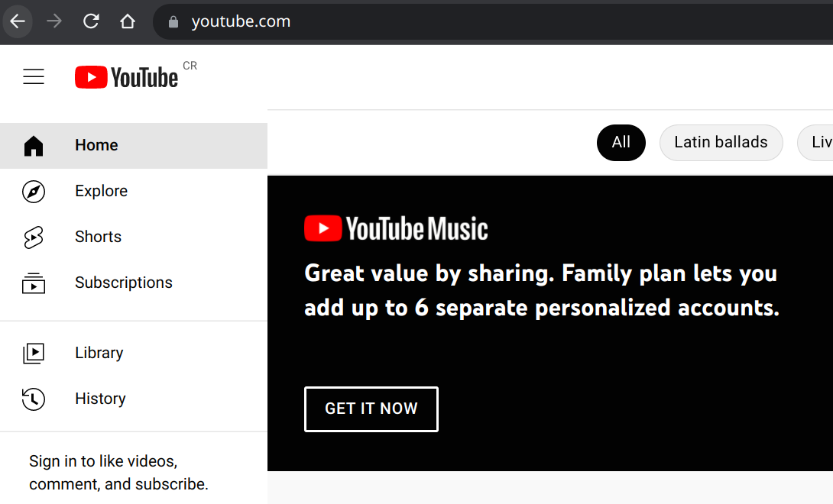The height and width of the screenshot is (504, 833).
Task: Toggle the hamburger guide menu
Action: [34, 77]
